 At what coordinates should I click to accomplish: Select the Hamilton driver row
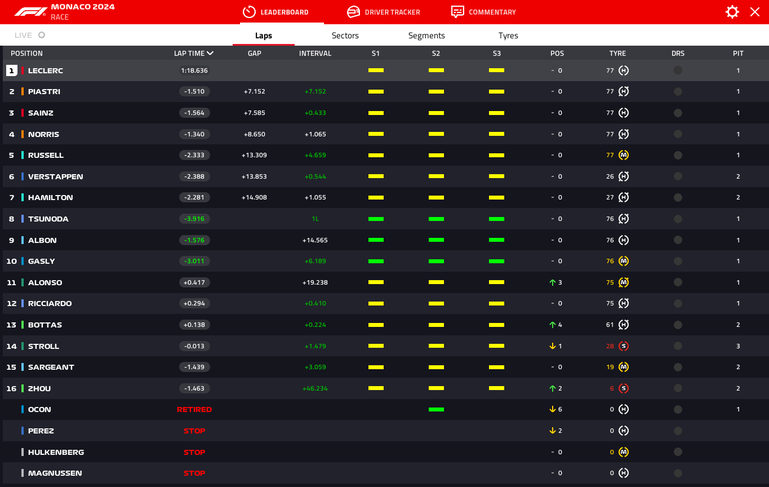point(385,198)
